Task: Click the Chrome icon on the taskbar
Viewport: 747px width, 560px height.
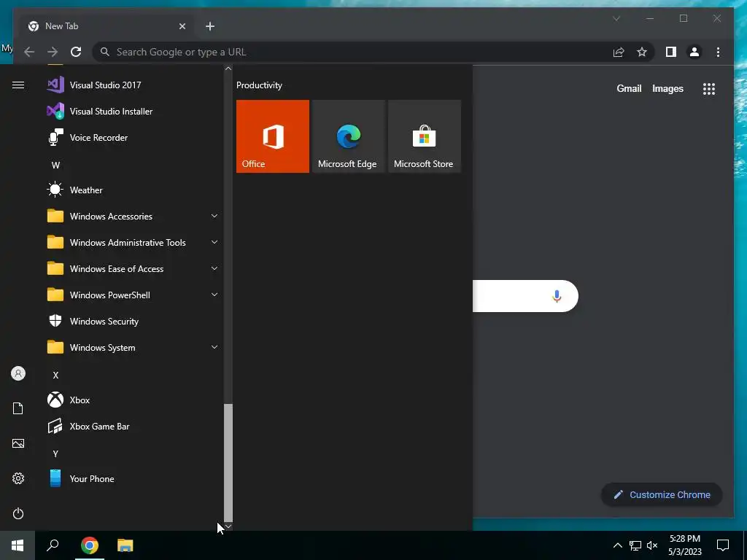Action: (90, 545)
